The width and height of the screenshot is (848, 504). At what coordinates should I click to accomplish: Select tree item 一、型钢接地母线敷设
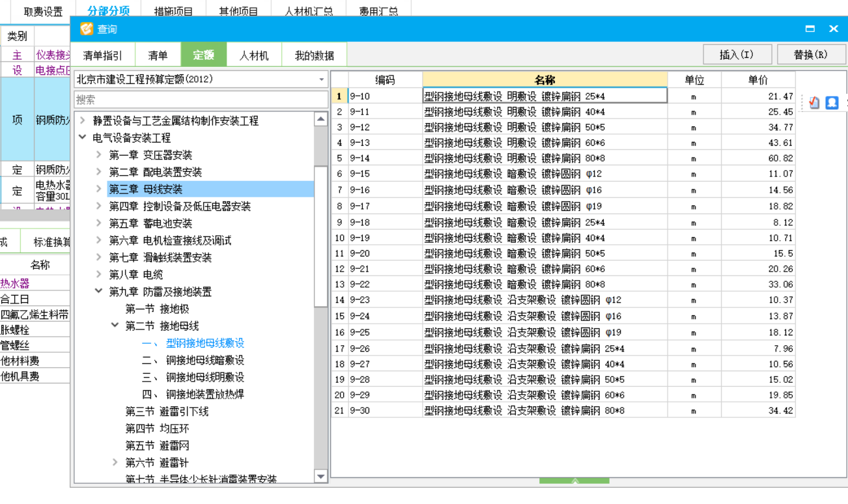(193, 343)
